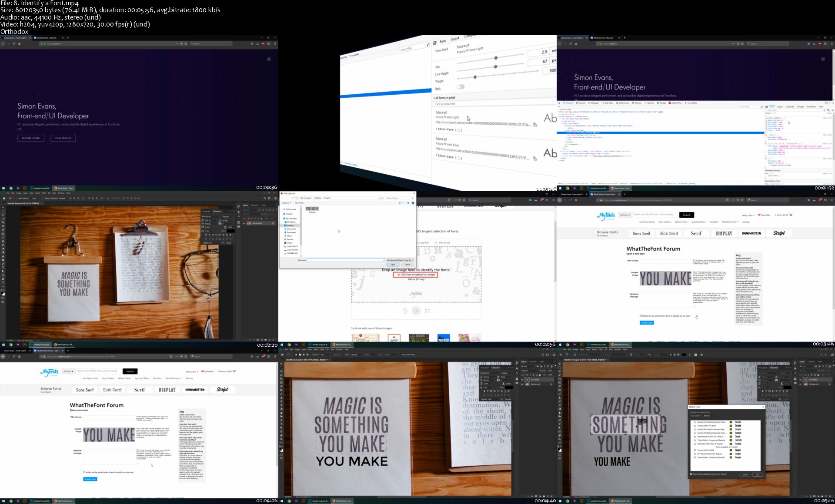Click crop box icon below drop zone, frame 00:02:56
835x504 pixels.
pos(428,311)
